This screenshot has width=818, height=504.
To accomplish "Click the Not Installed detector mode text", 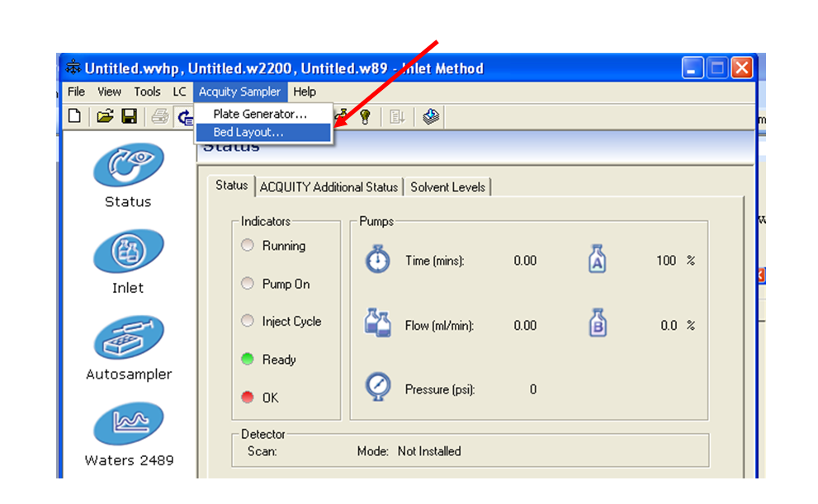I will 429,451.
